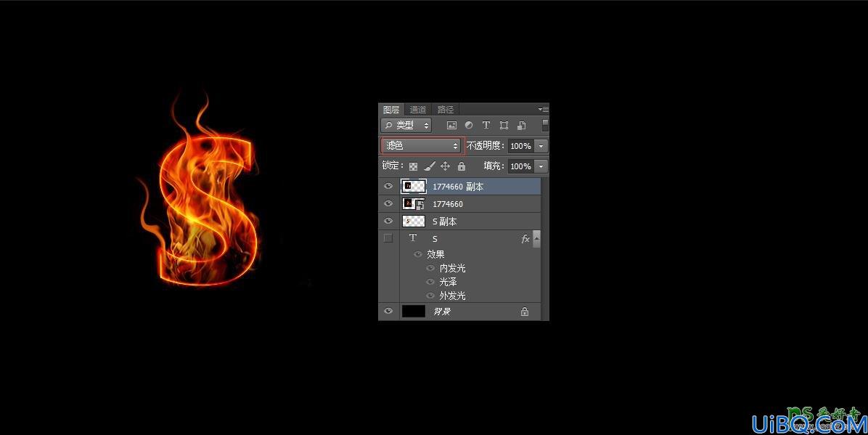
Task: Switch to the 路径 tab
Action: (x=445, y=110)
